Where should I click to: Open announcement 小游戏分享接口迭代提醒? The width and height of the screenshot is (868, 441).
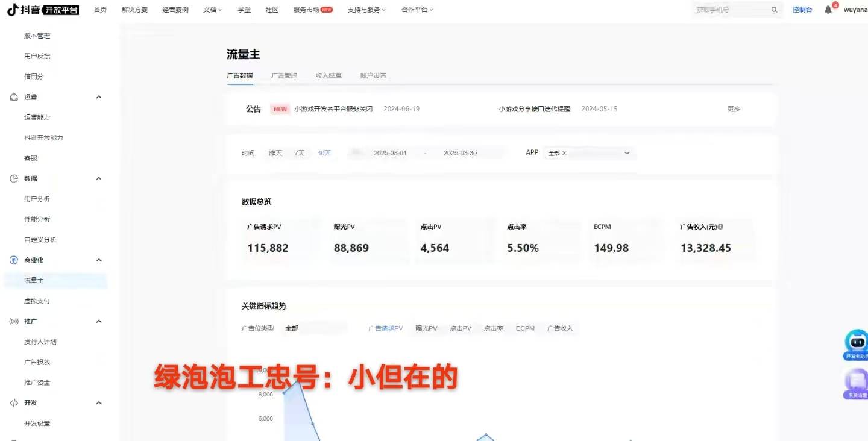pos(535,109)
